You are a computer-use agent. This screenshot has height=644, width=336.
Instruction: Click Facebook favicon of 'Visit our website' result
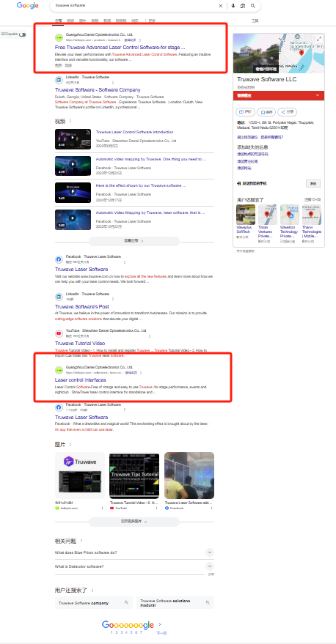point(59,259)
